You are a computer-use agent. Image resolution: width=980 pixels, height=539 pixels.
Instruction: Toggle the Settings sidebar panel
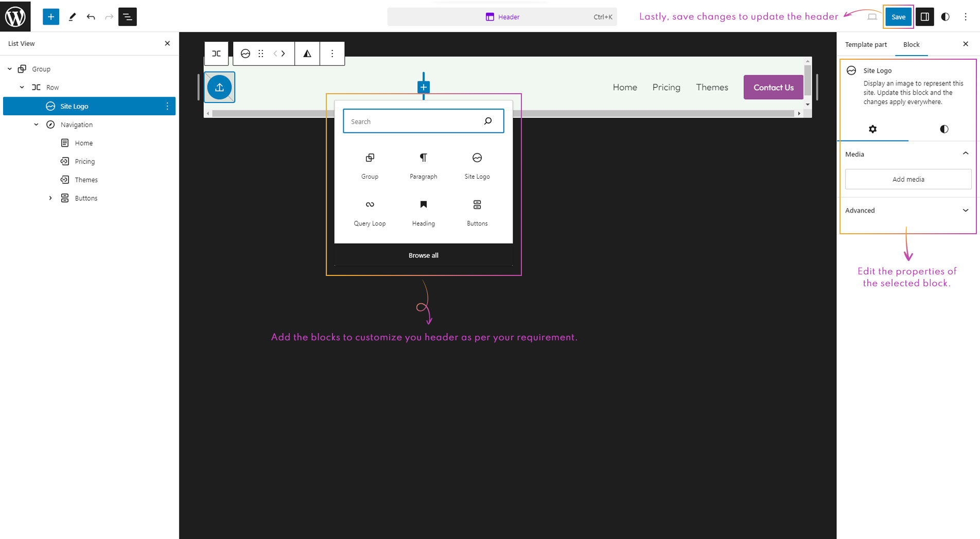tap(924, 17)
